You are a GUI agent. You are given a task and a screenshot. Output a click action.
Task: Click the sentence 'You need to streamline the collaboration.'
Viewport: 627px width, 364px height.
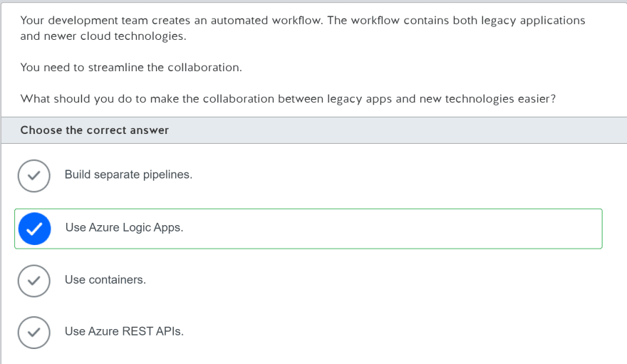click(x=131, y=67)
